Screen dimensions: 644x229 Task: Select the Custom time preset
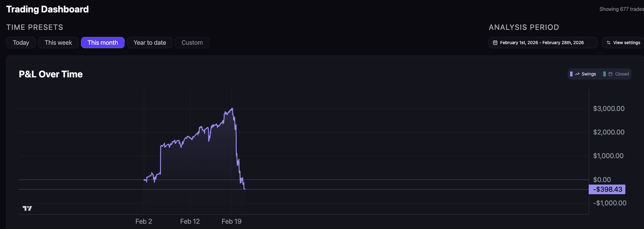pyautogui.click(x=192, y=43)
